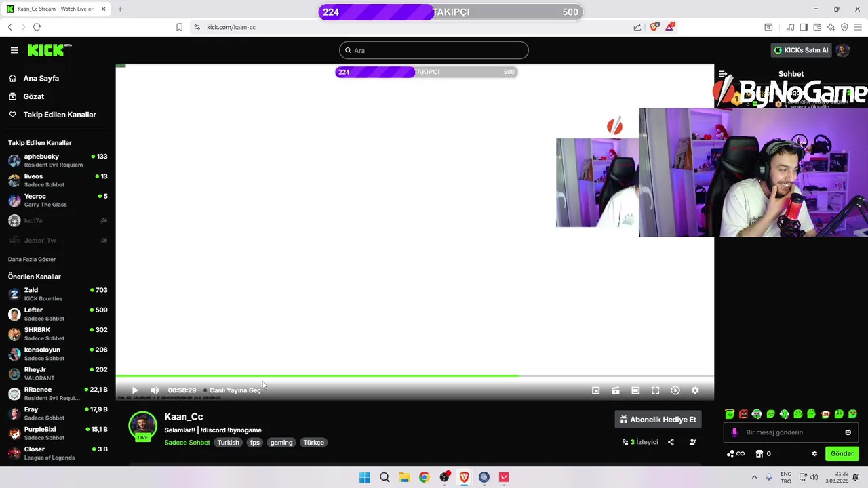The width and height of the screenshot is (868, 488).
Task: Toggle picture-in-picture mini player
Action: tap(595, 390)
